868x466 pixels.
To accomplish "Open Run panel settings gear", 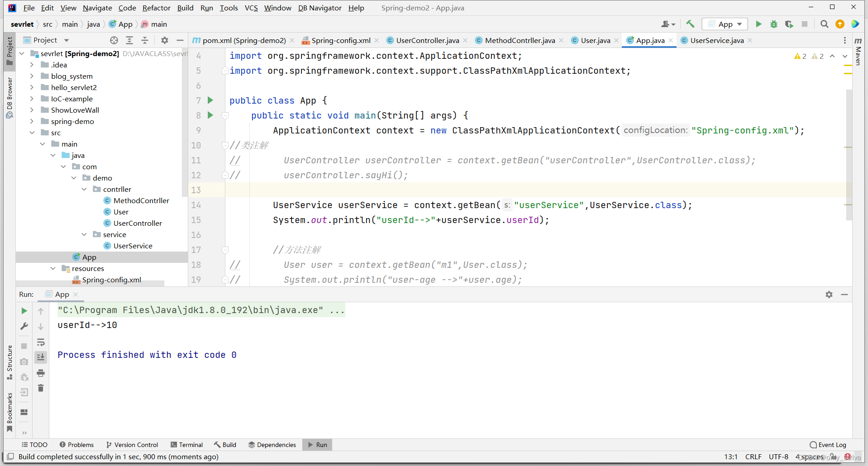I will [829, 295].
